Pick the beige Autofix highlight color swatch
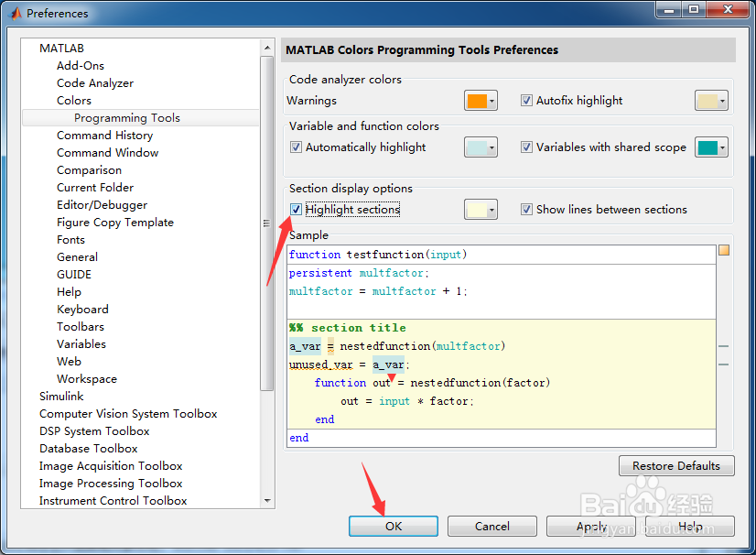The image size is (756, 555). (x=707, y=101)
